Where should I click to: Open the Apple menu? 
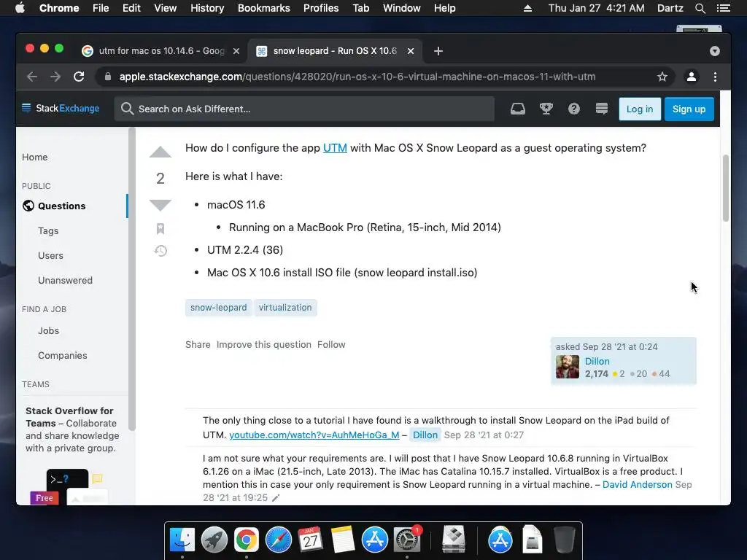[20, 8]
